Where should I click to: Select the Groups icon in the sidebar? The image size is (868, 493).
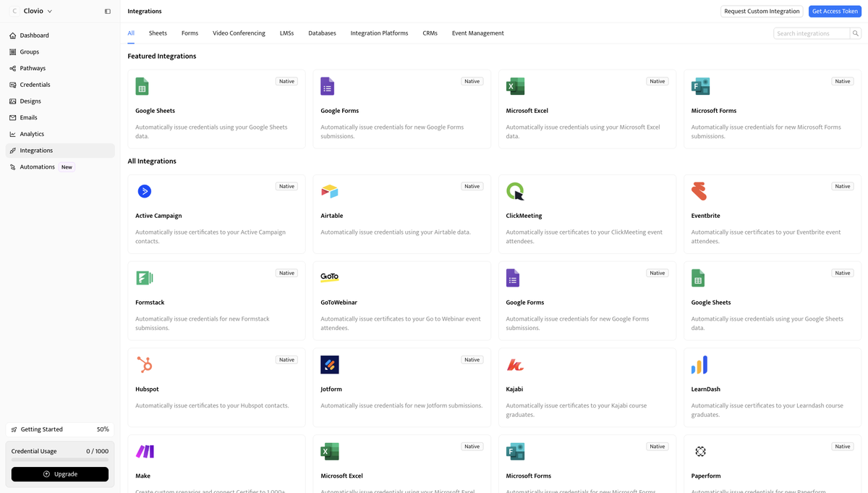click(12, 51)
